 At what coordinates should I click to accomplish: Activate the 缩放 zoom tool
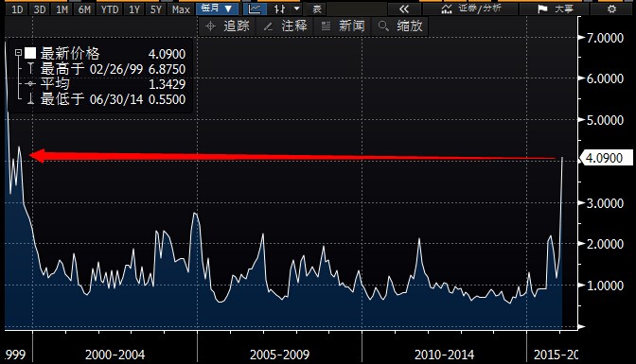click(x=400, y=26)
